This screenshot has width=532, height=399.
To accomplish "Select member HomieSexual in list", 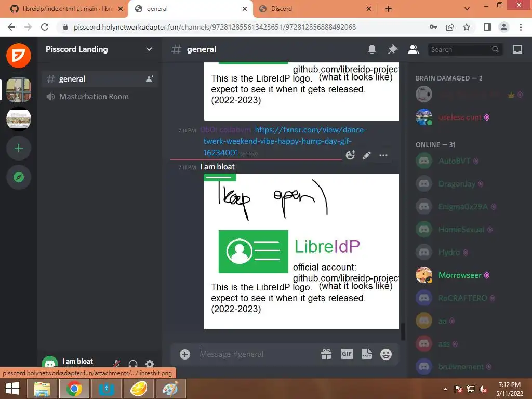I will pos(469,230).
